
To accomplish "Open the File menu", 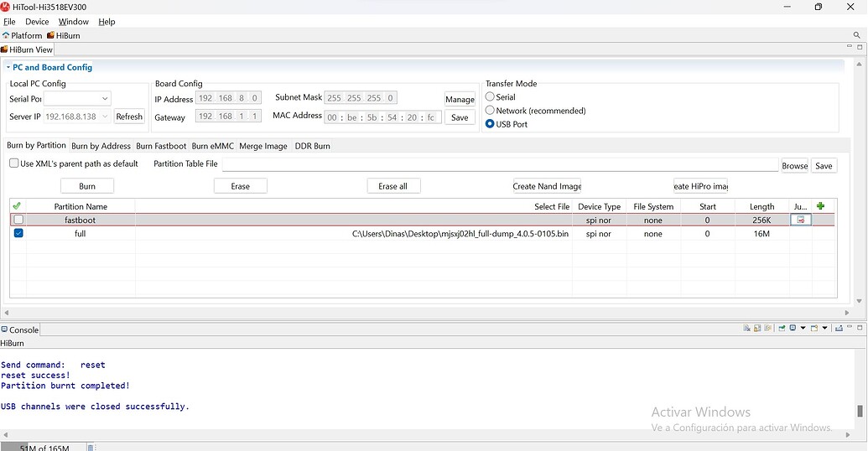I will point(9,22).
